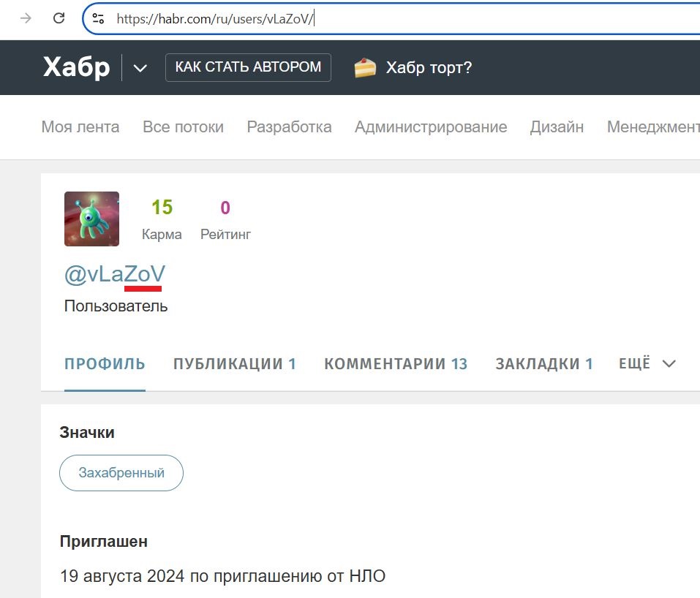Go to Разработка flow
This screenshot has width=700, height=598.
point(289,127)
